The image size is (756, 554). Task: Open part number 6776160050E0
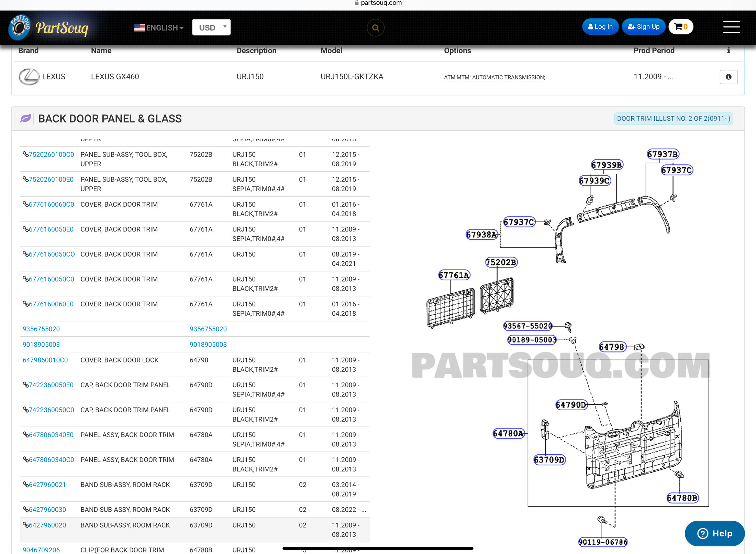pyautogui.click(x=51, y=229)
